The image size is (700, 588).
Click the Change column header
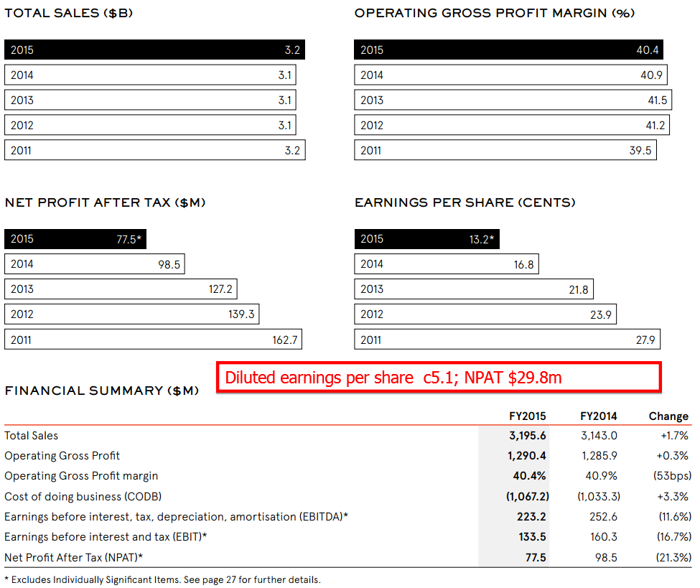[x=668, y=416]
